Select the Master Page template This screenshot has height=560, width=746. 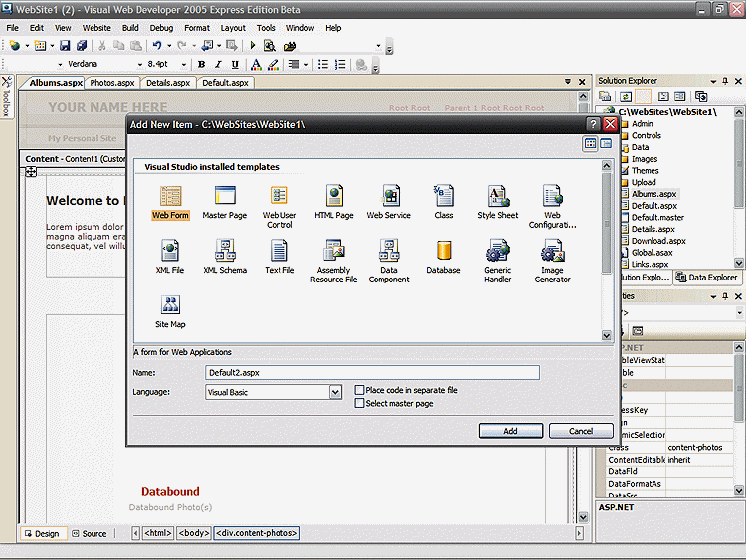click(225, 202)
